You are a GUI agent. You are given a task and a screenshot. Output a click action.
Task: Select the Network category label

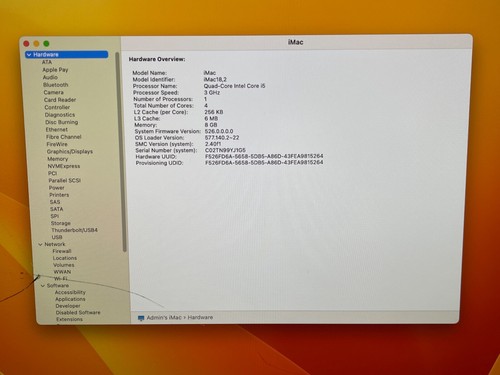pos(55,244)
